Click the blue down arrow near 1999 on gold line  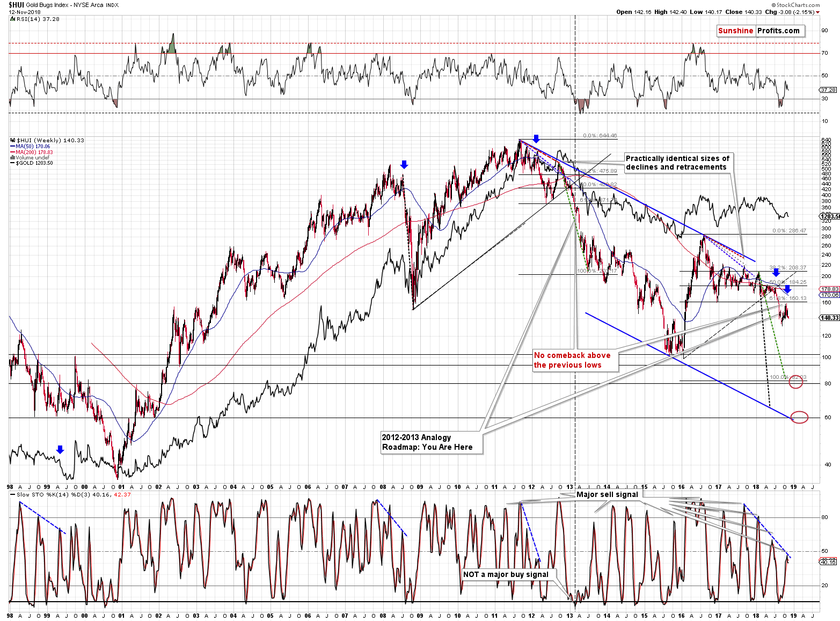tap(60, 449)
